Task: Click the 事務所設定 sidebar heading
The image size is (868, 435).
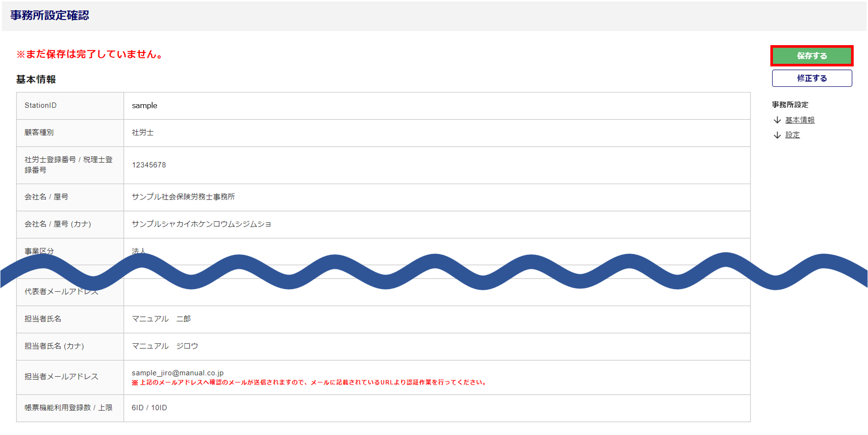Action: (790, 105)
